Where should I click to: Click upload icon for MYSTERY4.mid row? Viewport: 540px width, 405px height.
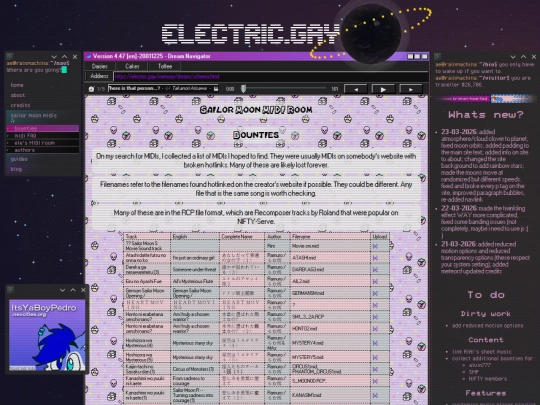point(375,343)
